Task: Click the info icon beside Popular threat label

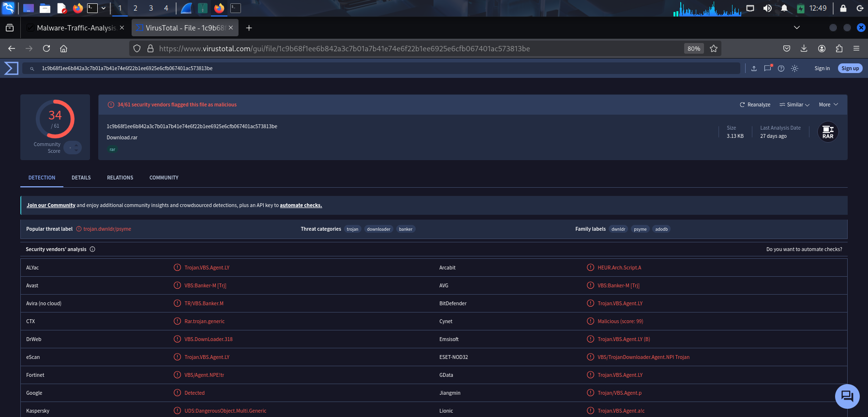Action: [79, 229]
